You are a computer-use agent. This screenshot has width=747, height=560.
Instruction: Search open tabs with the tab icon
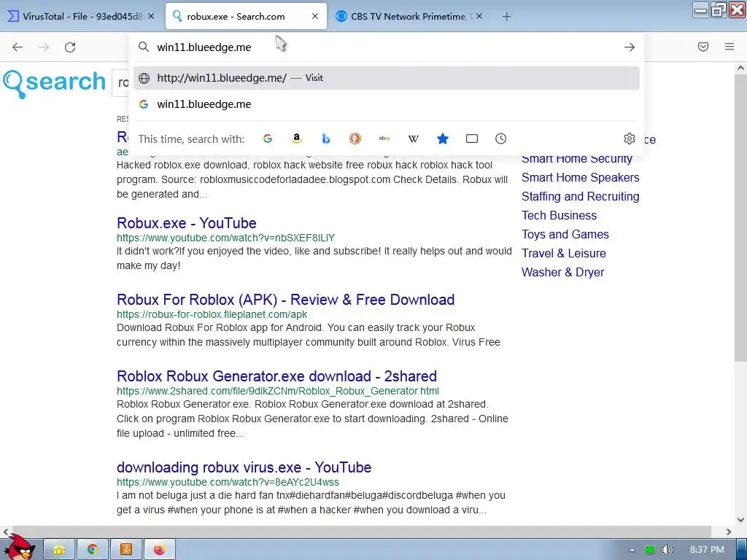click(x=472, y=139)
